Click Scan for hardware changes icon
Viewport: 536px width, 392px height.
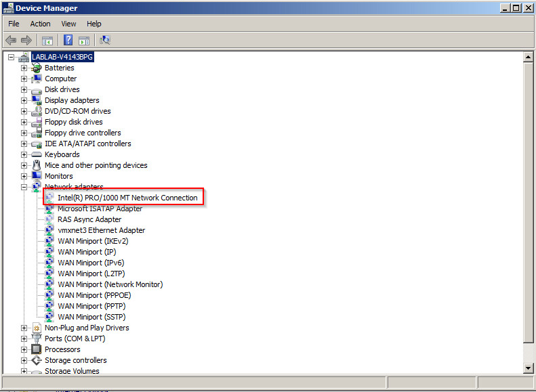[105, 41]
